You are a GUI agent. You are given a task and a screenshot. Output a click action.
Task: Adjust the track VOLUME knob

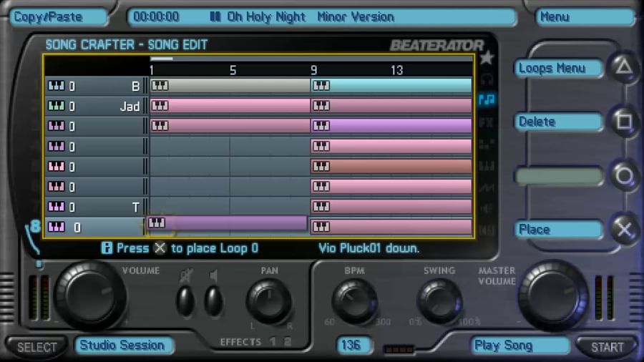tap(89, 295)
